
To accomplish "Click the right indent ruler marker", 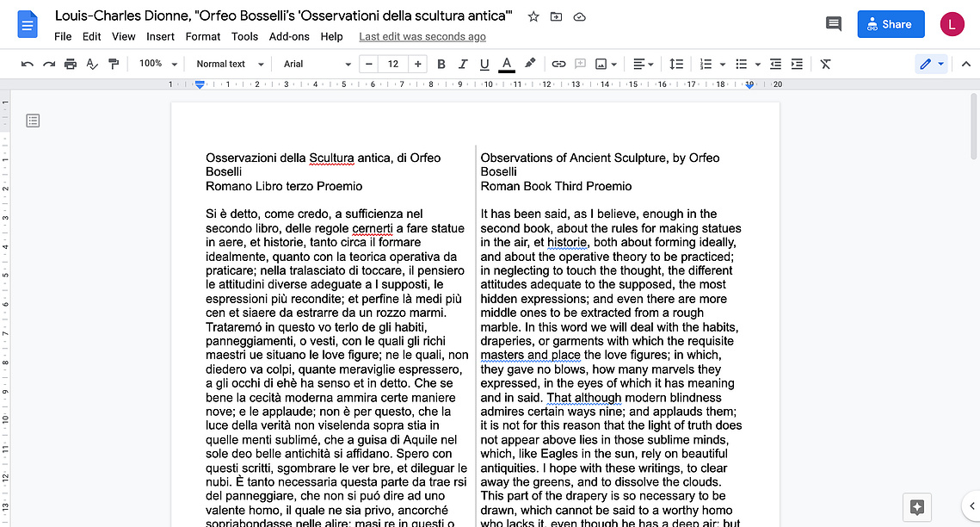I will coord(749,85).
